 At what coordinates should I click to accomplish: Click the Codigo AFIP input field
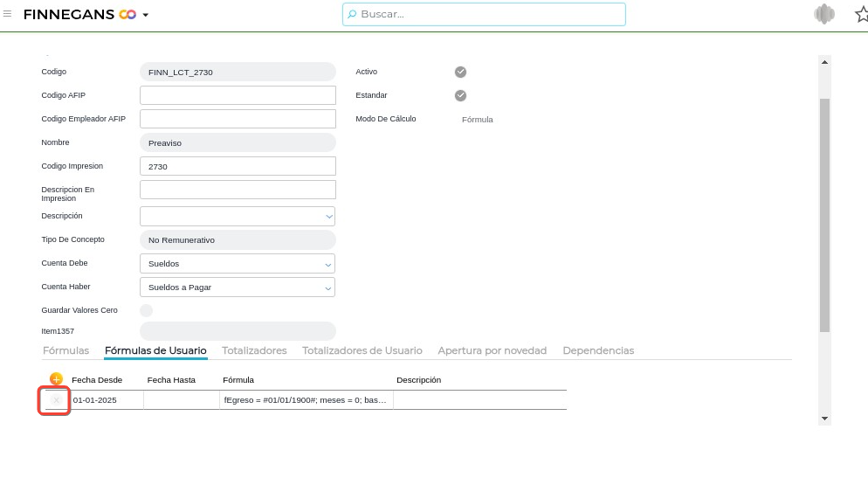[x=238, y=95]
